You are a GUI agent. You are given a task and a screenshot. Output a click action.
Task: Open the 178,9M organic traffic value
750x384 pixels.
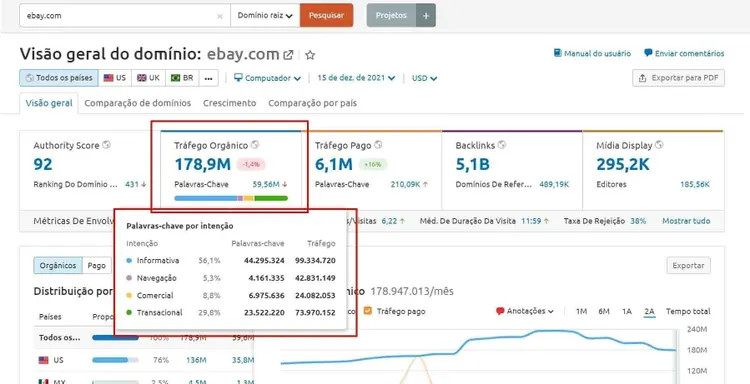202,165
